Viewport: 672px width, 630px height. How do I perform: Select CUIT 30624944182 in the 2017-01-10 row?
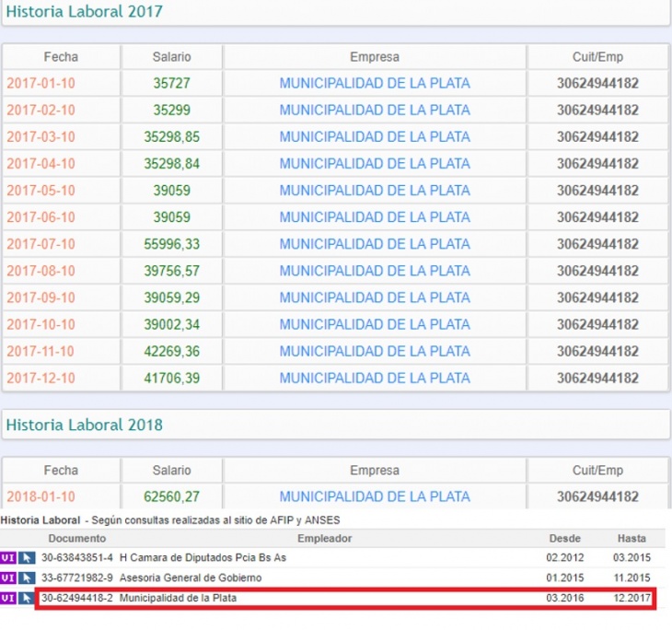597,83
